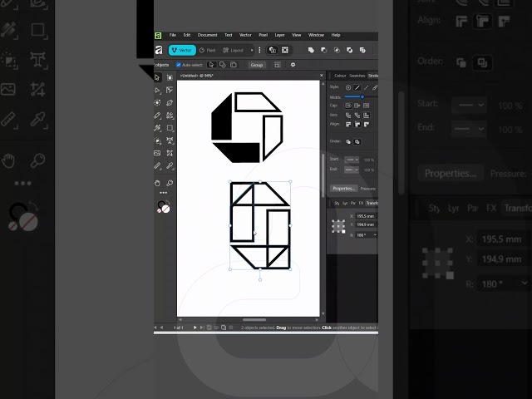Click the vertical three-dot toolbar options

259,50
